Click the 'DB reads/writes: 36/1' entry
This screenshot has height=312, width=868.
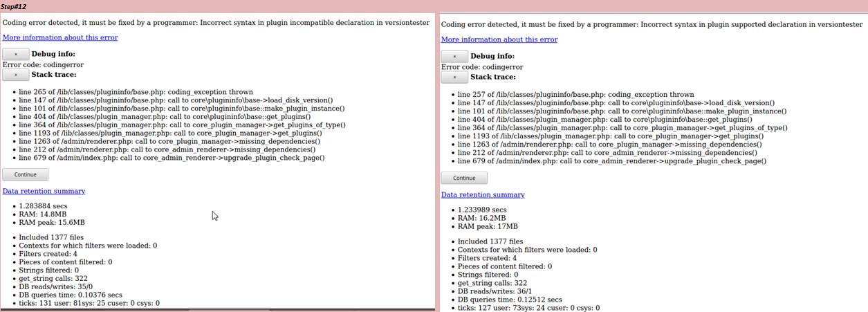[495, 291]
